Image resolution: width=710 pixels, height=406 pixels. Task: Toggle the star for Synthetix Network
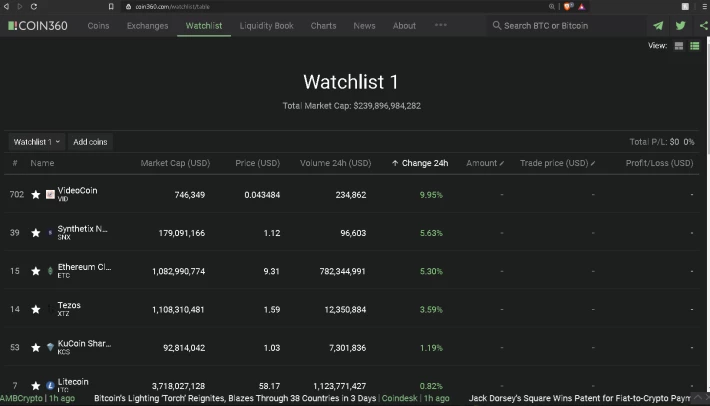(x=35, y=233)
